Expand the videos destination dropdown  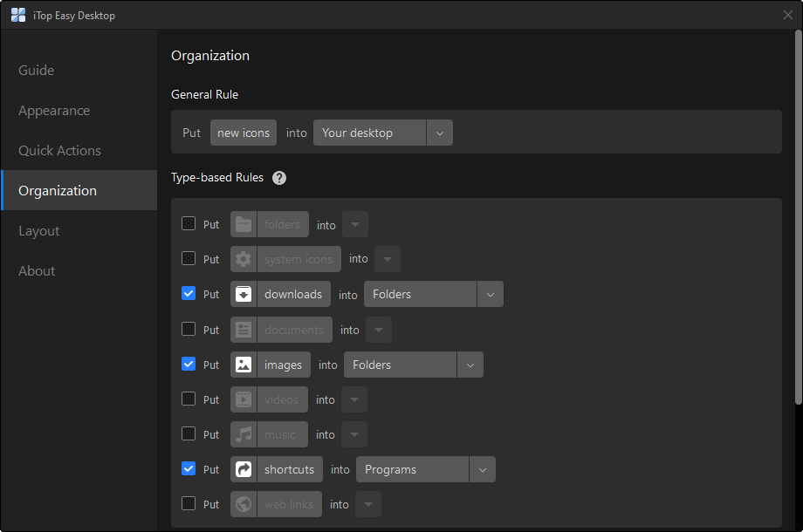coord(354,399)
